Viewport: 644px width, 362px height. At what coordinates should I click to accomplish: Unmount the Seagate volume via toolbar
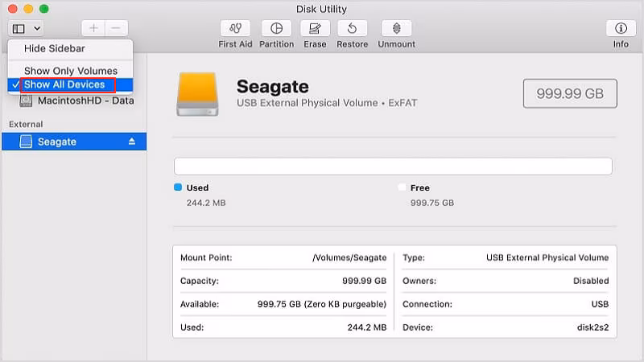point(396,28)
